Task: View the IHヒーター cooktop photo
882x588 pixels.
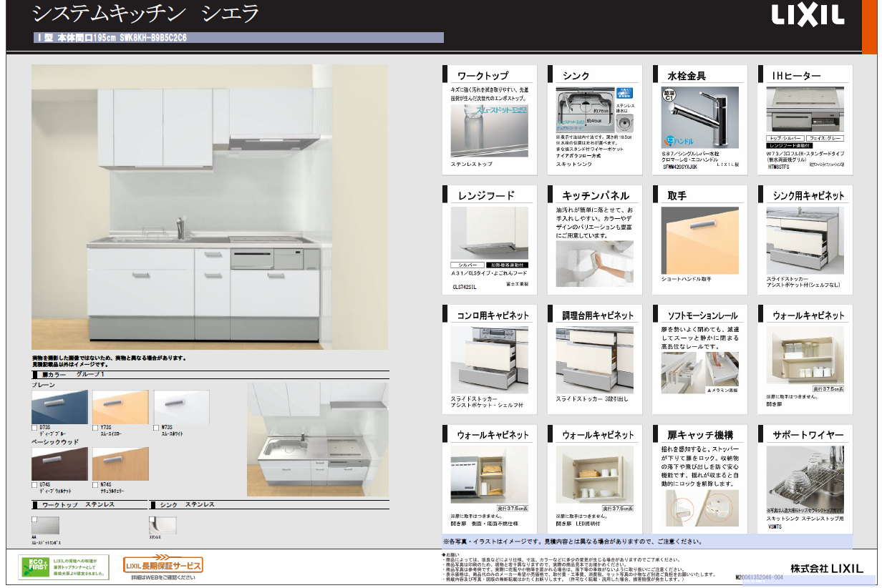Action: (x=805, y=110)
